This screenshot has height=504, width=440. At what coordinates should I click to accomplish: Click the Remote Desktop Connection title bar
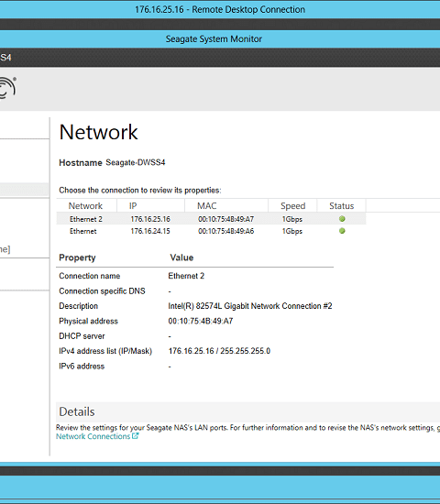click(220, 9)
